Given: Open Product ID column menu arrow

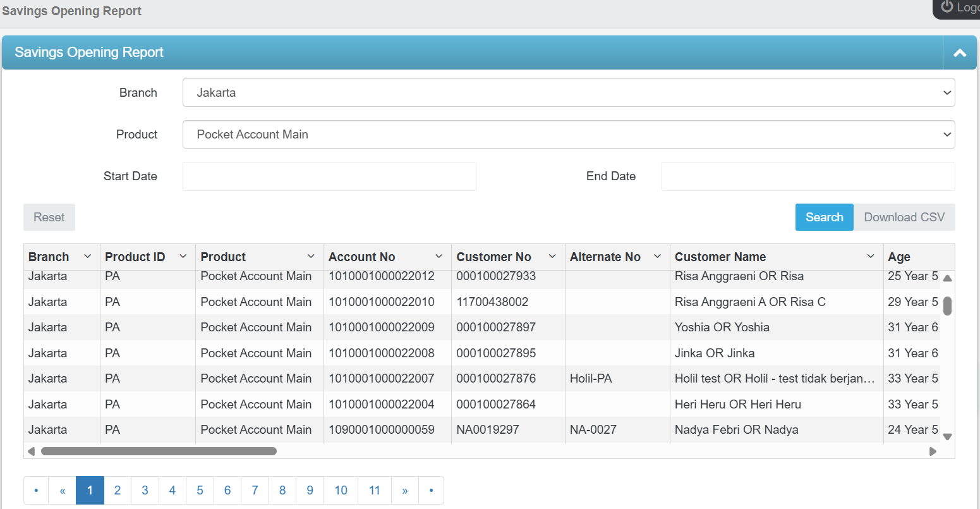Looking at the screenshot, I should (183, 257).
